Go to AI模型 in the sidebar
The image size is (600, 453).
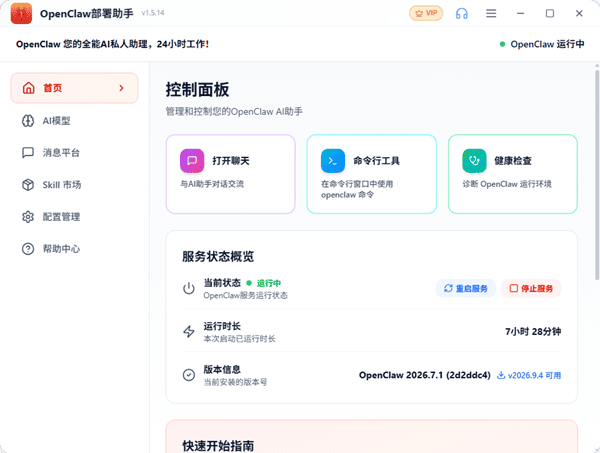pyautogui.click(x=74, y=121)
